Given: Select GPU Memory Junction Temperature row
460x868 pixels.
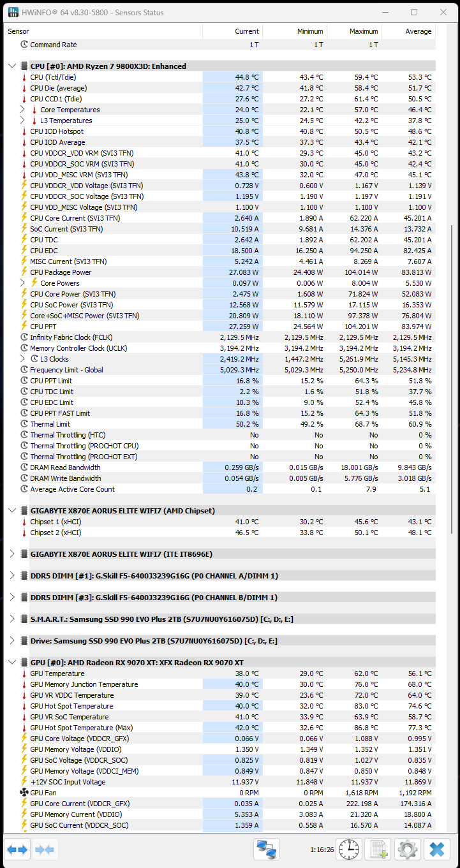Looking at the screenshot, I should 220,684.
